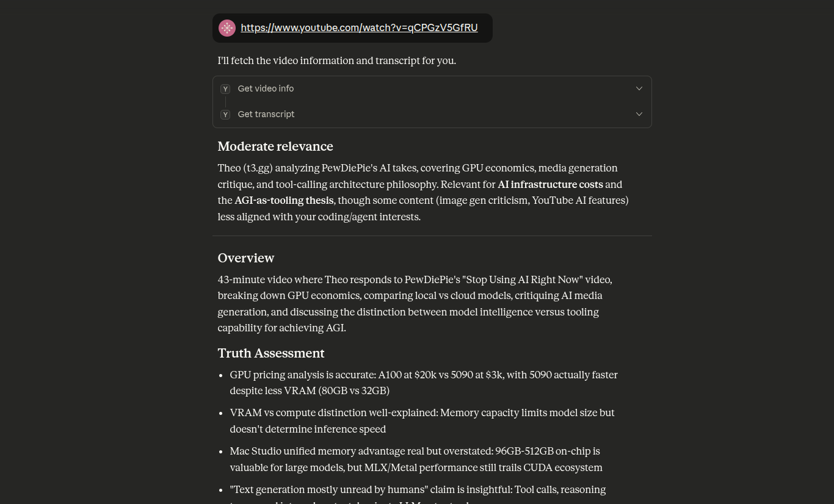Click the VRAM vs compute bullet point
The width and height of the screenshot is (834, 504).
(422, 420)
